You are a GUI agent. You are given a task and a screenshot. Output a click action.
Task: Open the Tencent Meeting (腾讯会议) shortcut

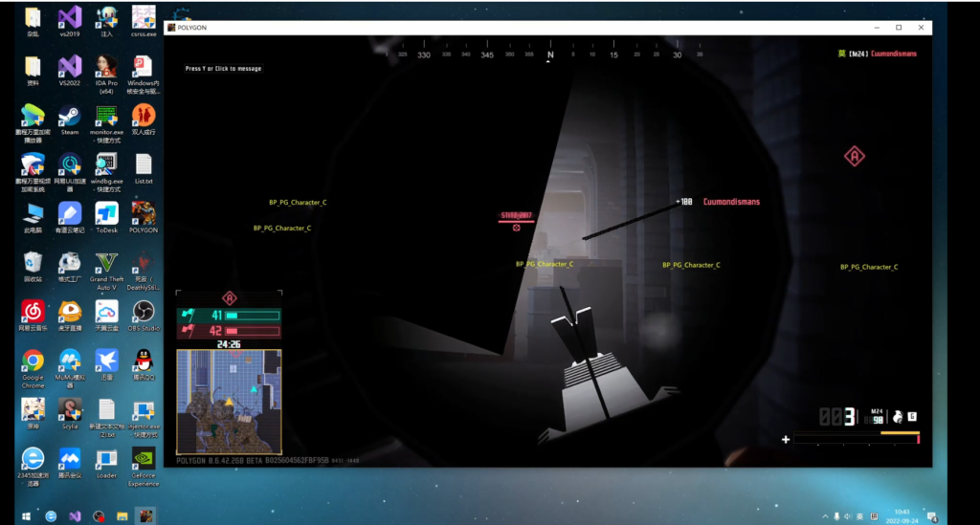[x=69, y=463]
